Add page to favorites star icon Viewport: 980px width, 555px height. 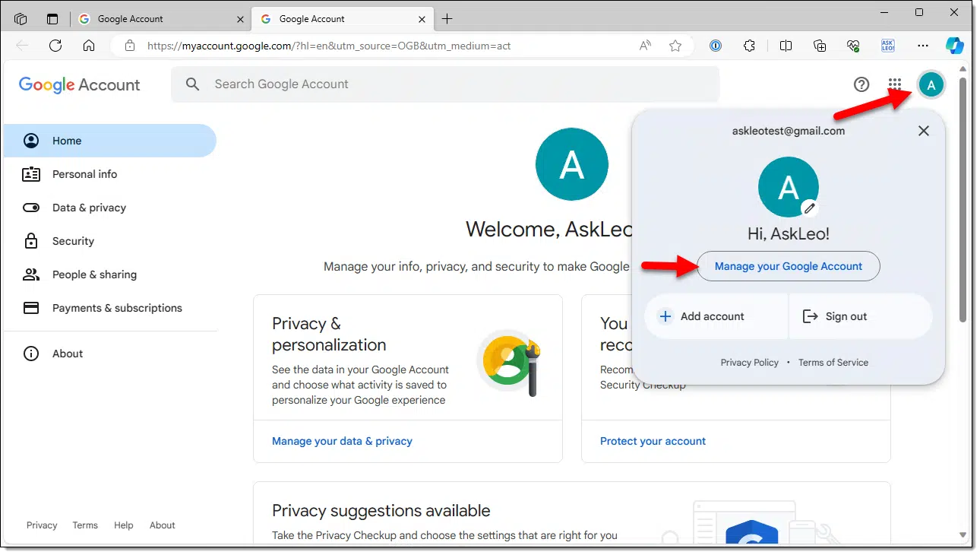[x=675, y=46]
